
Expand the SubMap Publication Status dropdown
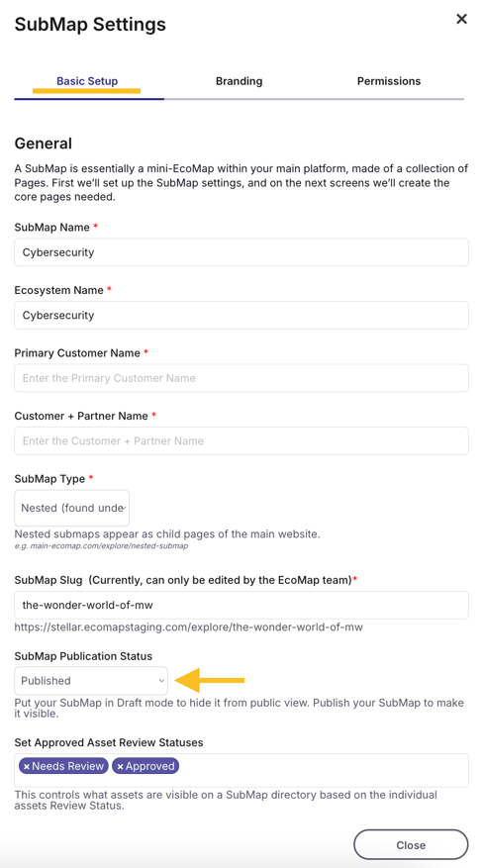click(91, 680)
